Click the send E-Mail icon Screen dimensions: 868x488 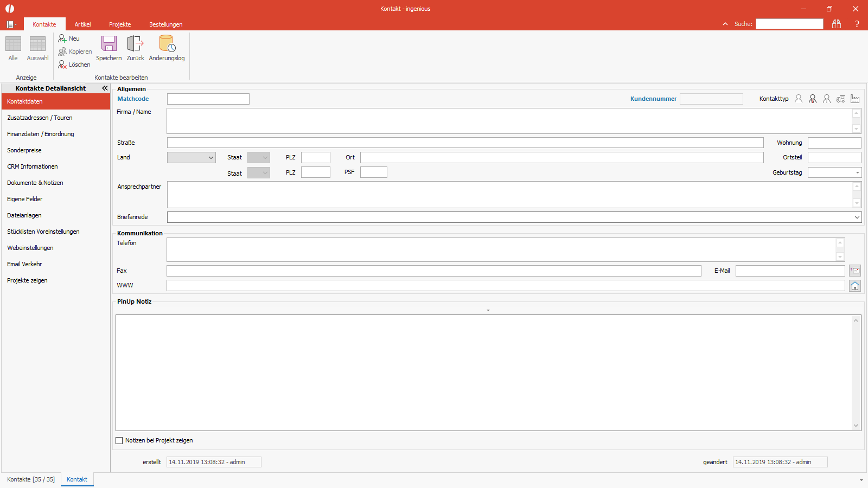click(855, 271)
